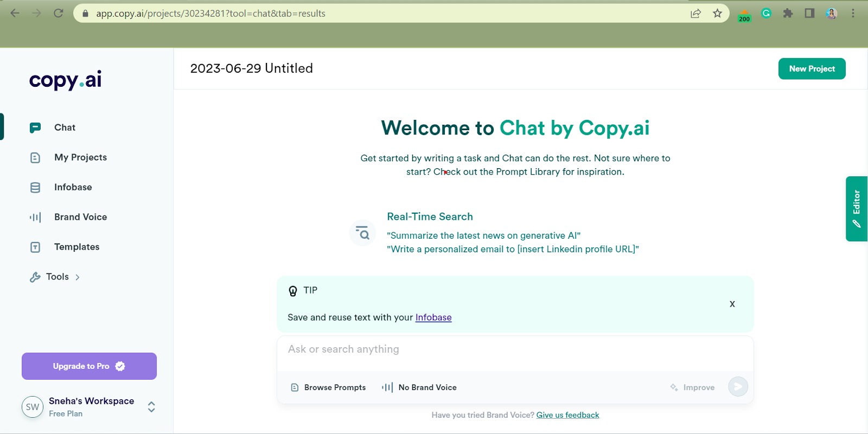Open the Grammarly extension icon
Screen dimensions: 868x434
(766, 14)
